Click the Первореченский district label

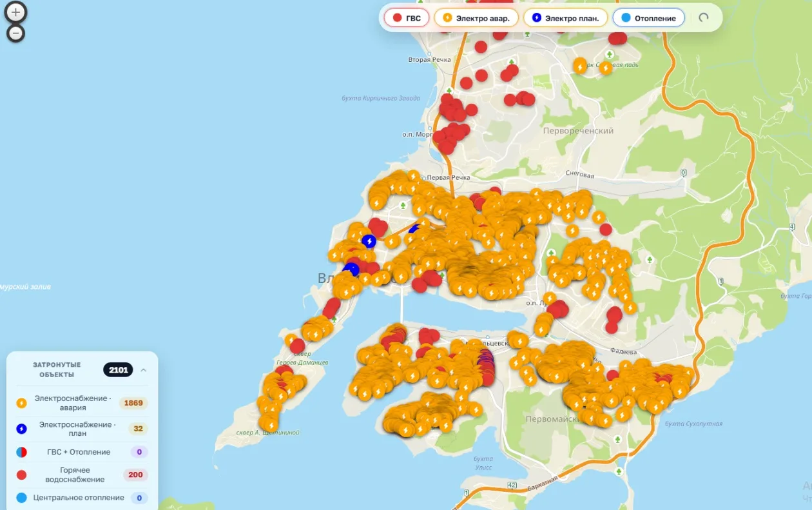[578, 130]
